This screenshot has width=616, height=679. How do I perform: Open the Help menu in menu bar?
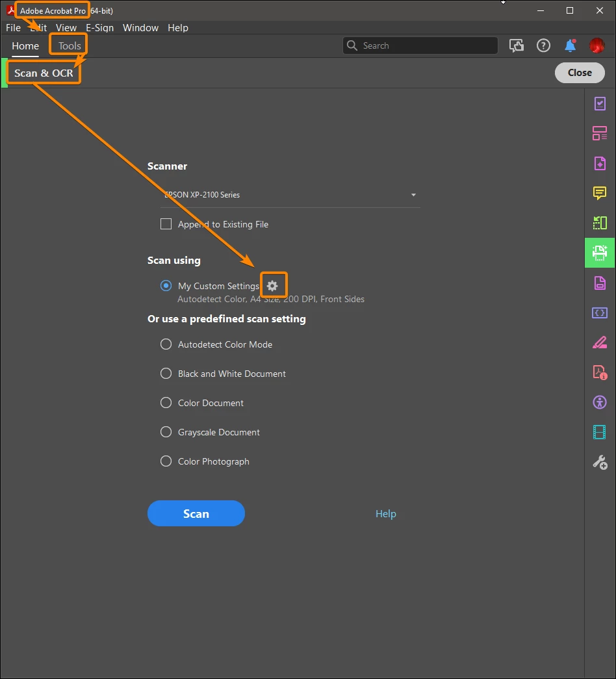[178, 28]
